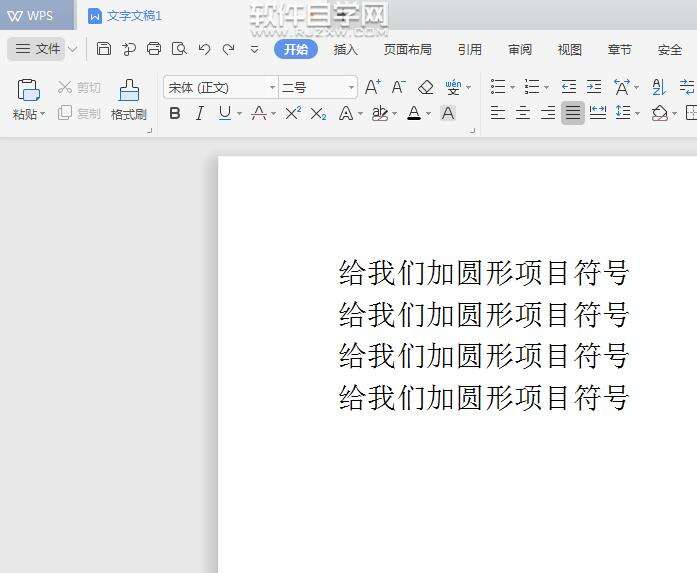Image resolution: width=697 pixels, height=573 pixels.
Task: Increase paragraph indent
Action: [x=594, y=87]
